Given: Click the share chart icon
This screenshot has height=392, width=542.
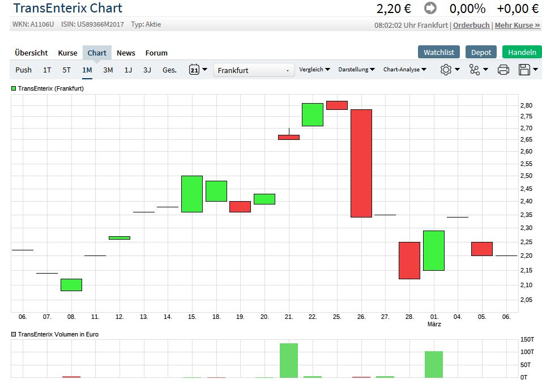Looking at the screenshot, I should (x=478, y=70).
